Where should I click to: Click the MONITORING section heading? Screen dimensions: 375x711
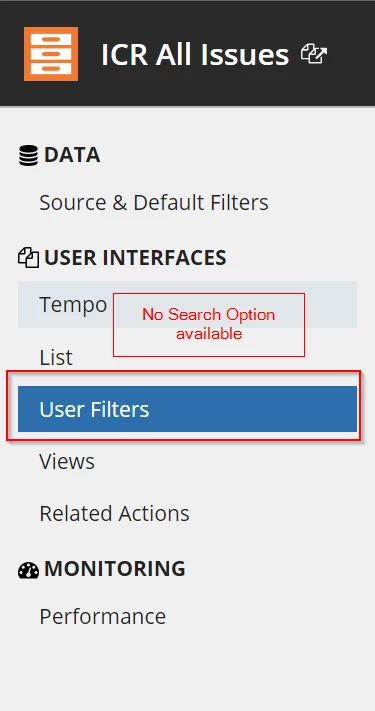point(115,569)
